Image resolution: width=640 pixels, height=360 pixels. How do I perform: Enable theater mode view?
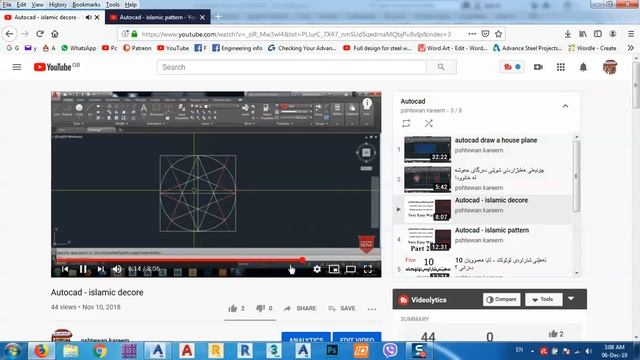click(x=351, y=269)
